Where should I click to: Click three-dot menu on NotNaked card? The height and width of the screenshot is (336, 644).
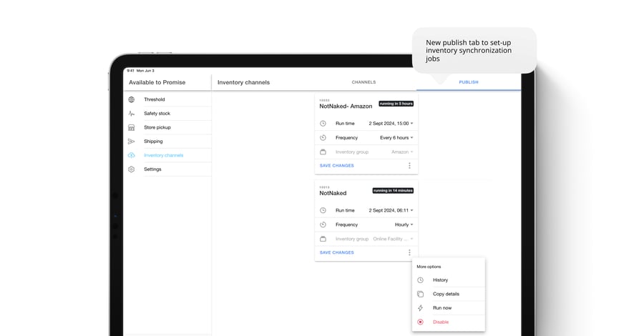click(x=409, y=252)
